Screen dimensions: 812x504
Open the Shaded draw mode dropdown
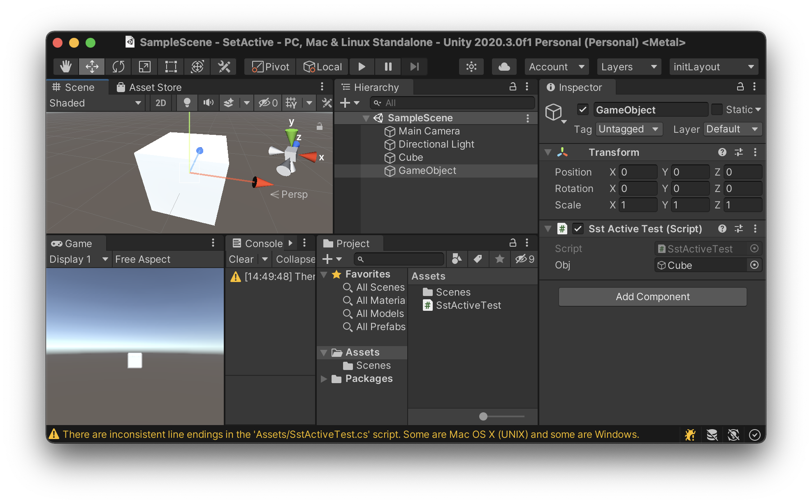click(x=95, y=103)
